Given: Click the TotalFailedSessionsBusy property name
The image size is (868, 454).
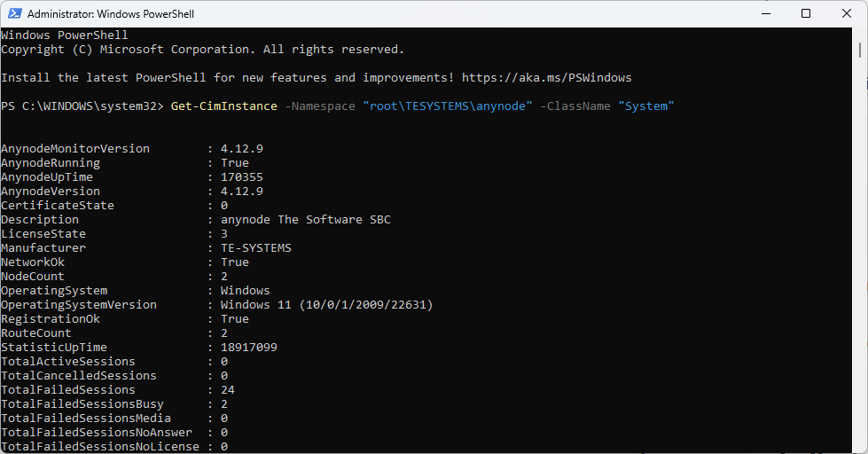Looking at the screenshot, I should tap(82, 403).
